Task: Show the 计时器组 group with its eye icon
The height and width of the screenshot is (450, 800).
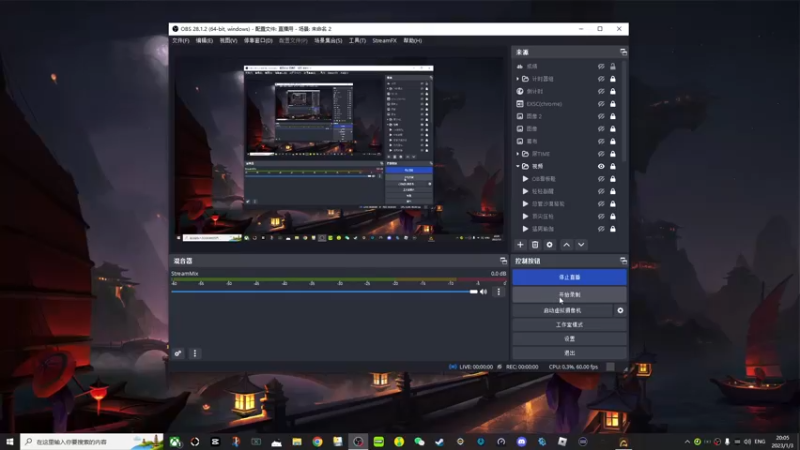Action: click(x=601, y=79)
